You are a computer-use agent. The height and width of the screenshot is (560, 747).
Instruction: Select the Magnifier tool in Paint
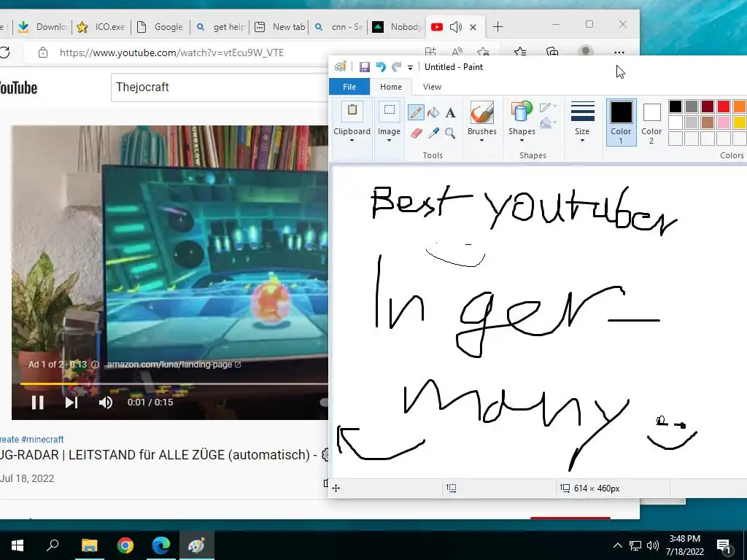[x=450, y=133]
